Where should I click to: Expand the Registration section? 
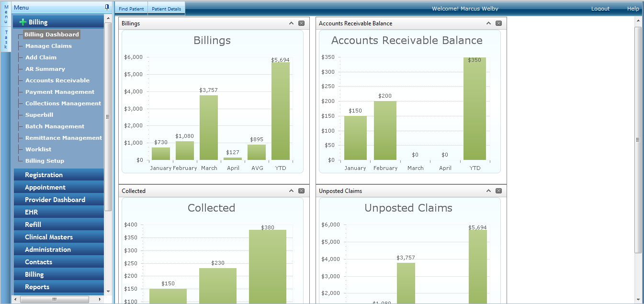click(59, 175)
